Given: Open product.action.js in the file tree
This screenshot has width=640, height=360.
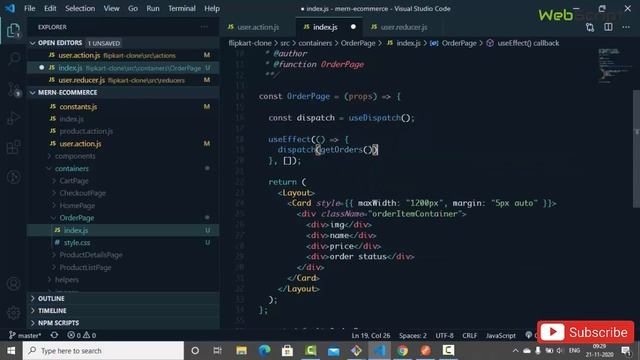Looking at the screenshot, I should (86, 131).
